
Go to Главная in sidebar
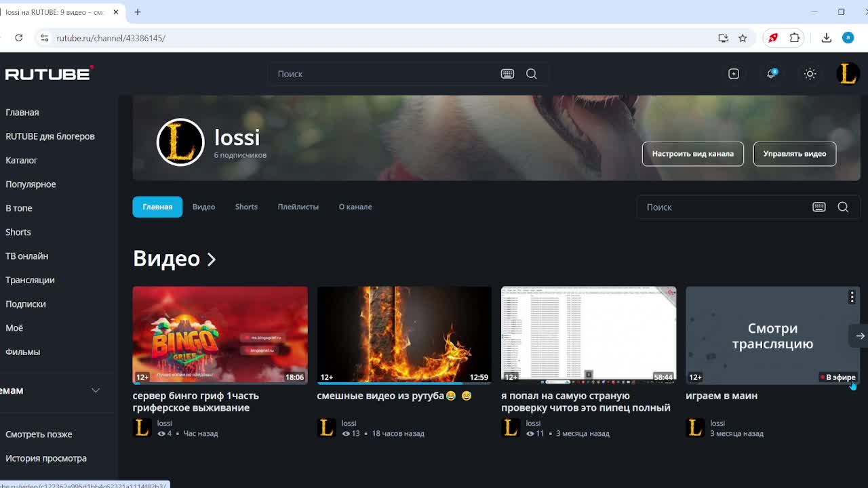22,113
